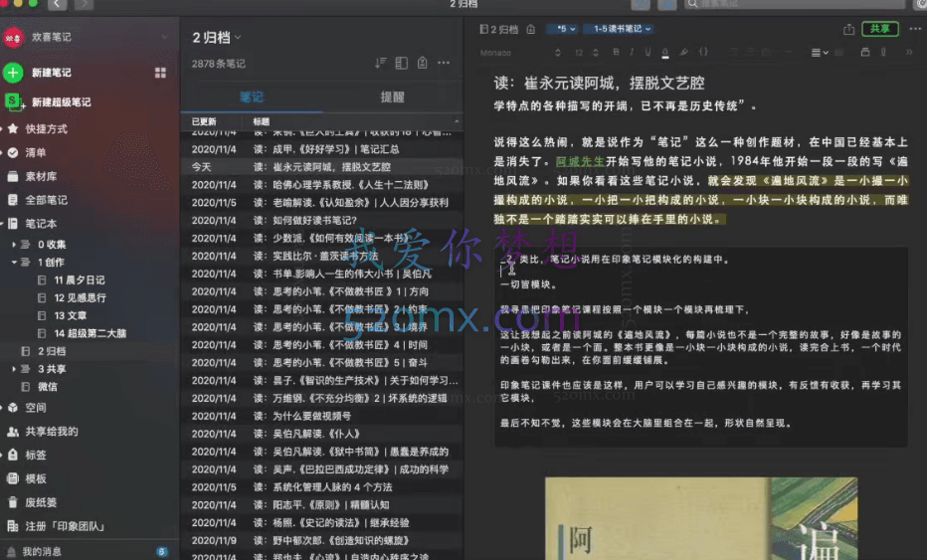
Task: Open the 清单 checklist section
Action: (x=27, y=152)
